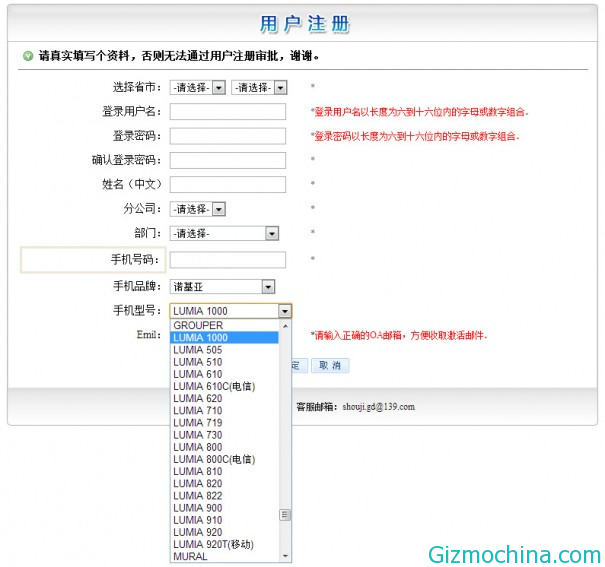Select LUMIA 920 entry
This screenshot has width=605, height=567.
pyautogui.click(x=224, y=532)
